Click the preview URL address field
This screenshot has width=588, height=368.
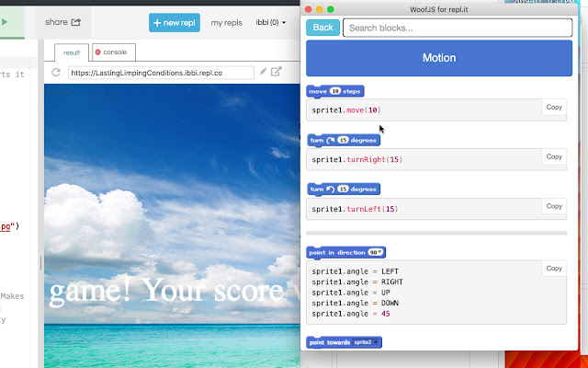[x=161, y=73]
